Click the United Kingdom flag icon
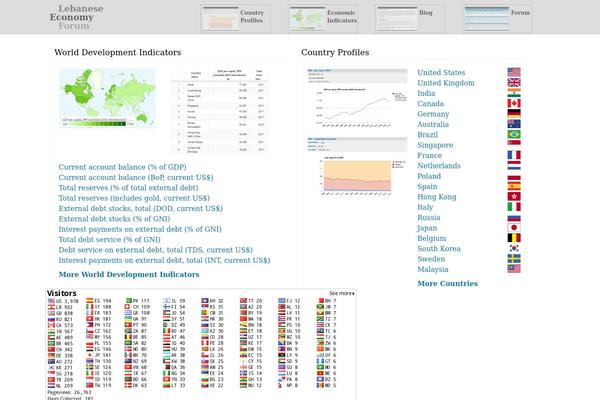The height and width of the screenshot is (400, 600). coord(514,82)
